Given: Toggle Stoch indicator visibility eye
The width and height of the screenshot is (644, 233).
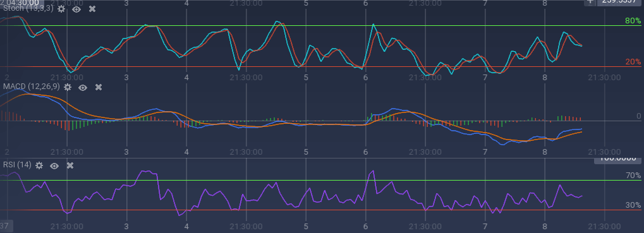Looking at the screenshot, I should 76,9.
